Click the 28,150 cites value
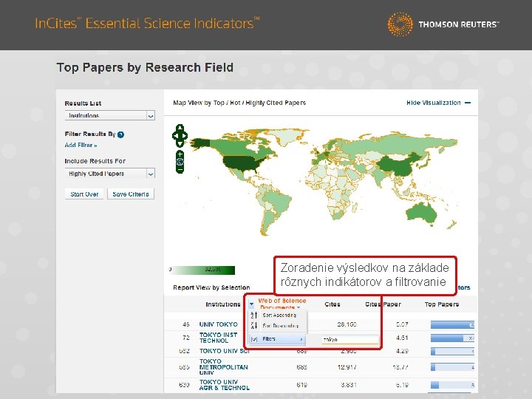 347,324
